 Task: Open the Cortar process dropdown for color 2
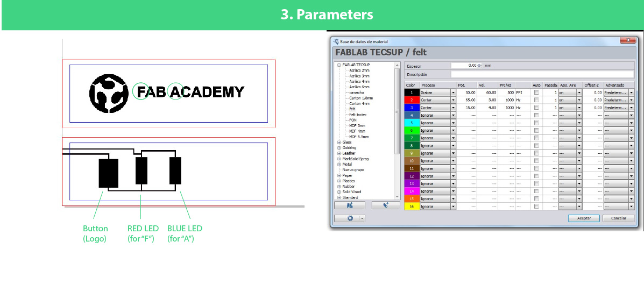tap(453, 100)
